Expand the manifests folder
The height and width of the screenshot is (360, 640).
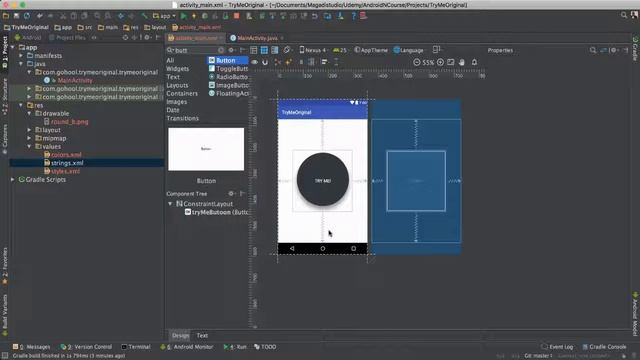tap(21, 56)
